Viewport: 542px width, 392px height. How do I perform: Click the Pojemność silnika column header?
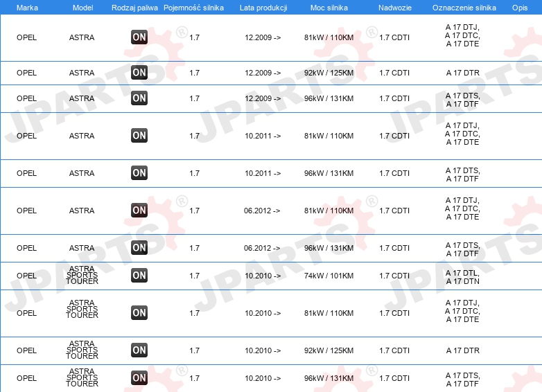(x=193, y=8)
